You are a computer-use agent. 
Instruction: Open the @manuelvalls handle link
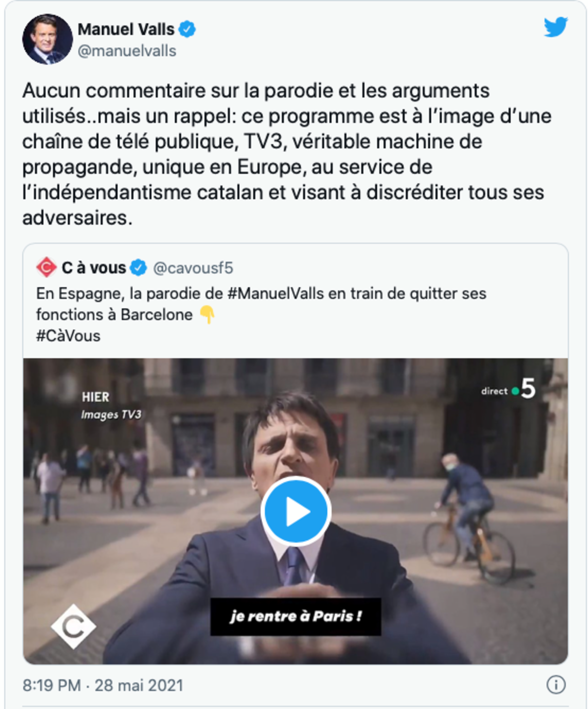[127, 51]
